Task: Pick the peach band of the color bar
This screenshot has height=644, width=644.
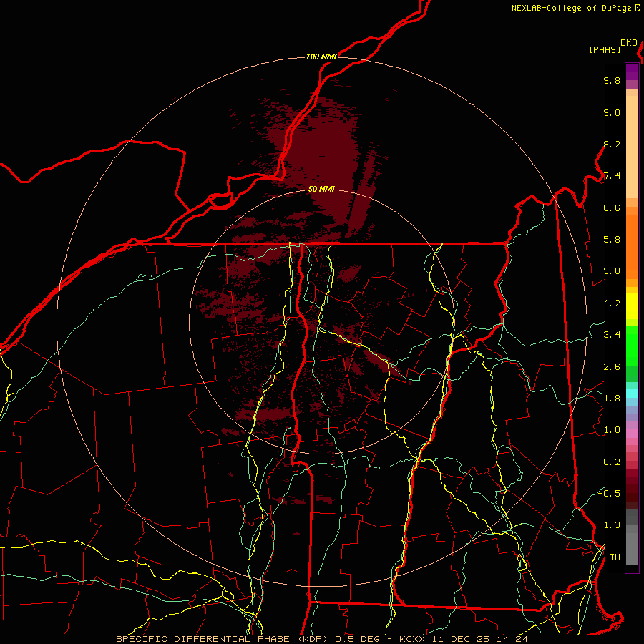Action: [632, 144]
